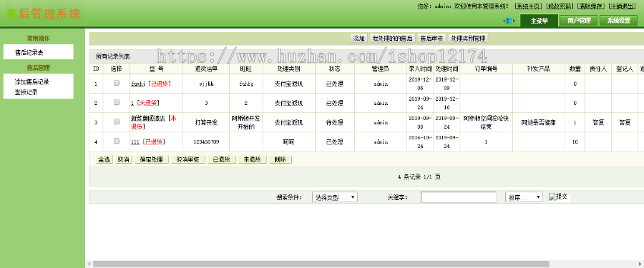Click the 全选 button below the table
The height and width of the screenshot is (268, 644).
coord(104,159)
